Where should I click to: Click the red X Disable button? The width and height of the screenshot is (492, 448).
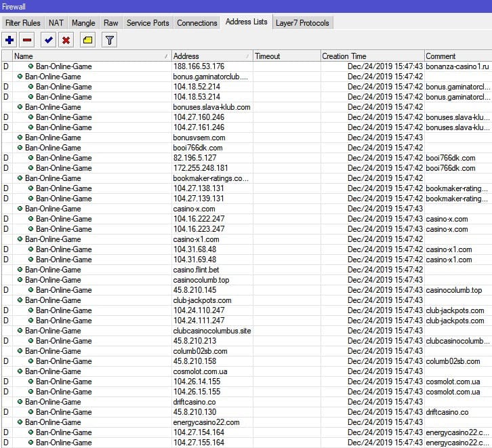(x=66, y=40)
